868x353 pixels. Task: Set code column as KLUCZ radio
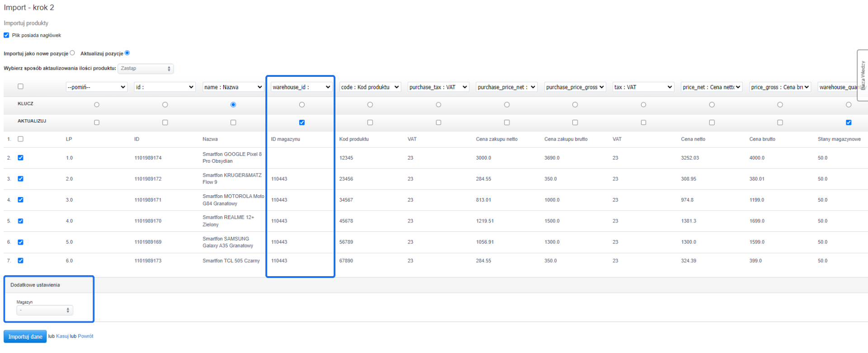(370, 105)
